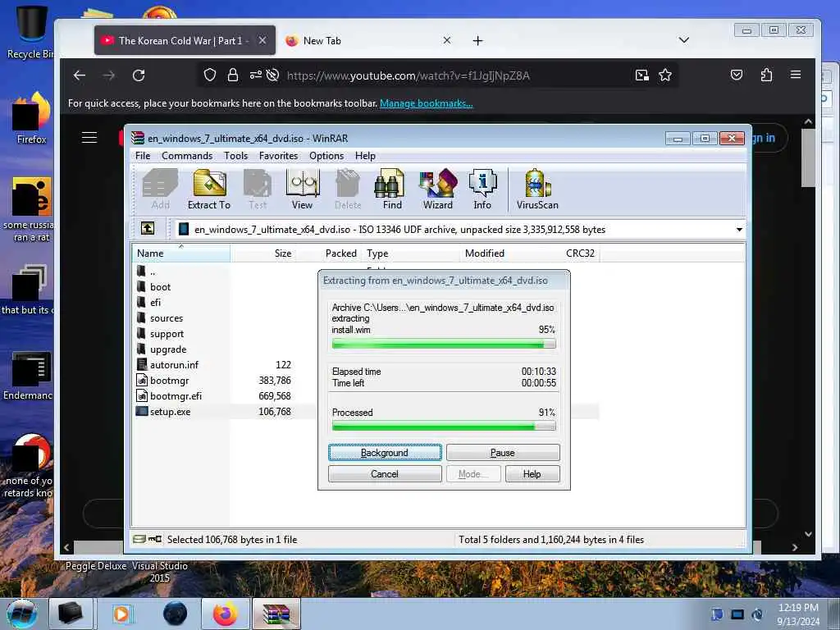Open the Favorites menu
This screenshot has height=630, width=840.
(278, 156)
